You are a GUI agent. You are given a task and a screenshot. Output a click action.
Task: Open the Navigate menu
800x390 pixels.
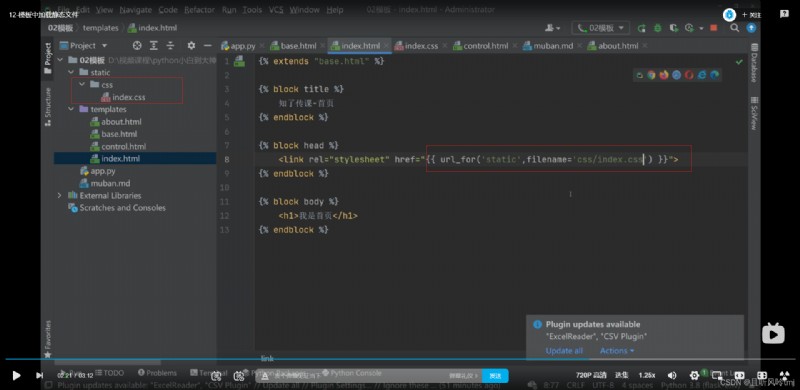(x=135, y=10)
